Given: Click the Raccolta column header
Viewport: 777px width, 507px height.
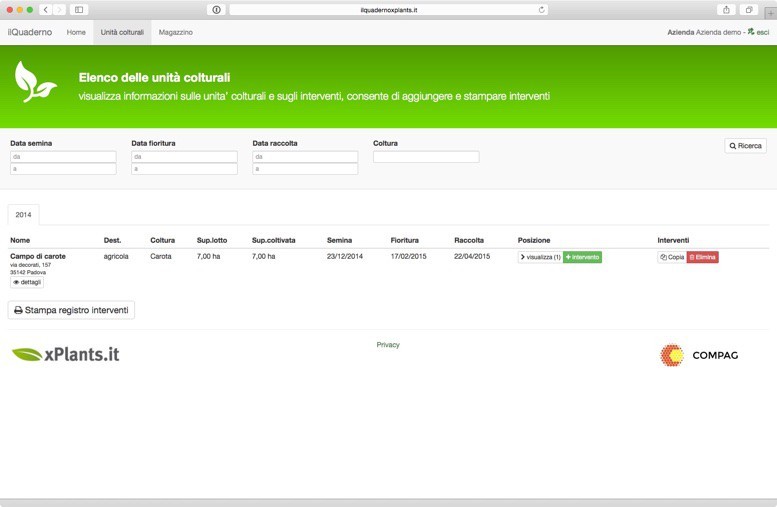Looking at the screenshot, I should point(469,240).
